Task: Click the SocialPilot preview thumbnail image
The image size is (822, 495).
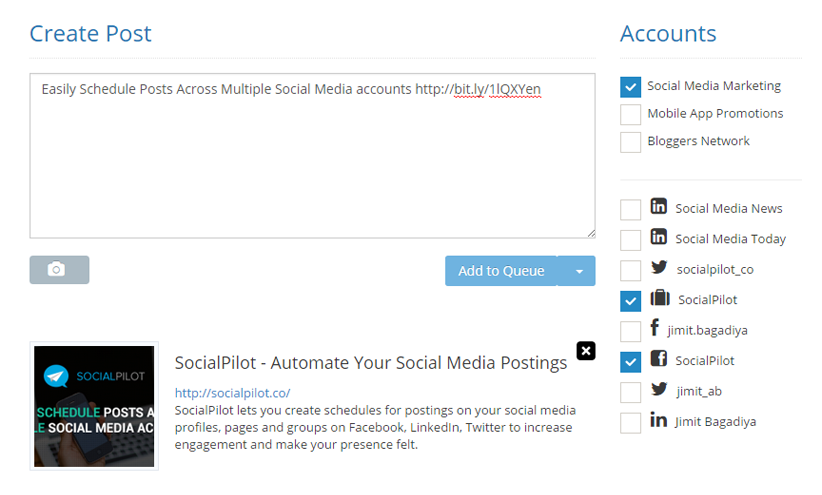Action: pos(94,406)
